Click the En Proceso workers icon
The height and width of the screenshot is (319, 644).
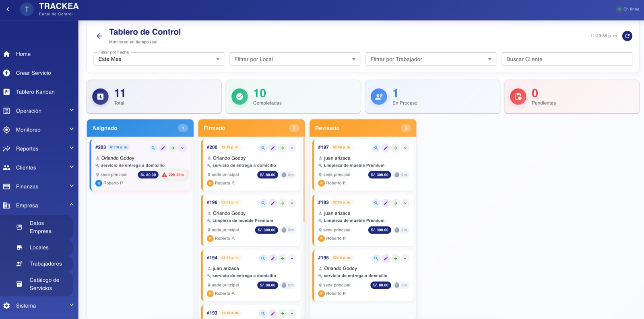tap(379, 97)
